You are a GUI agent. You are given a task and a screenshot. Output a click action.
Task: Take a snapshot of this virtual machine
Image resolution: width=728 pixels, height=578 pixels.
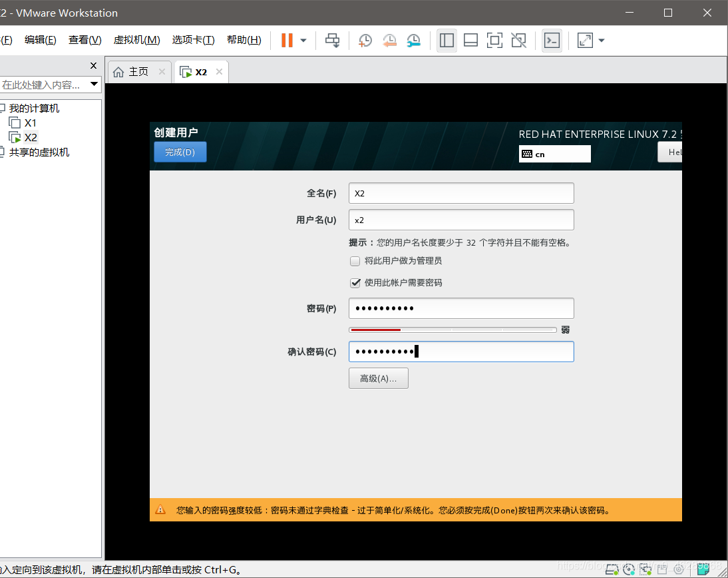[365, 41]
